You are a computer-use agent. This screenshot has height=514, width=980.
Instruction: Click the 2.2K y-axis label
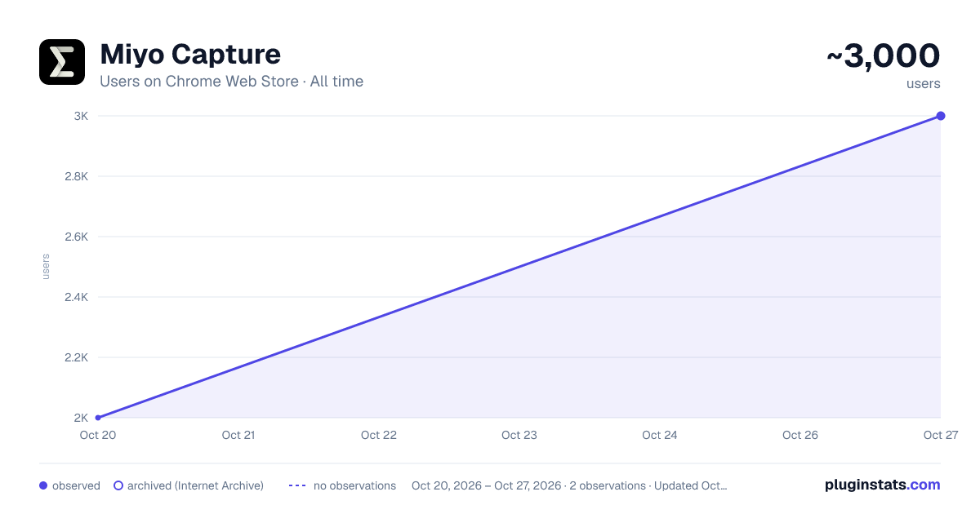point(77,357)
